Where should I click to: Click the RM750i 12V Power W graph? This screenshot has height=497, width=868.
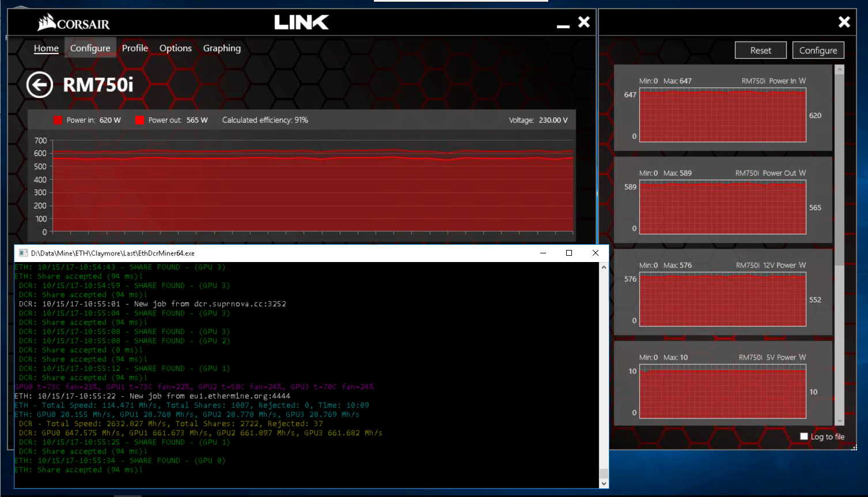click(x=723, y=299)
